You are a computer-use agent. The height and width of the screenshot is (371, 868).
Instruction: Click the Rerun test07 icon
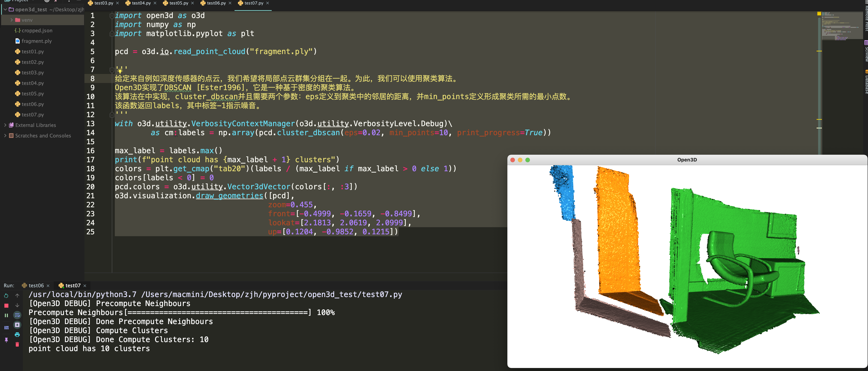(x=6, y=296)
